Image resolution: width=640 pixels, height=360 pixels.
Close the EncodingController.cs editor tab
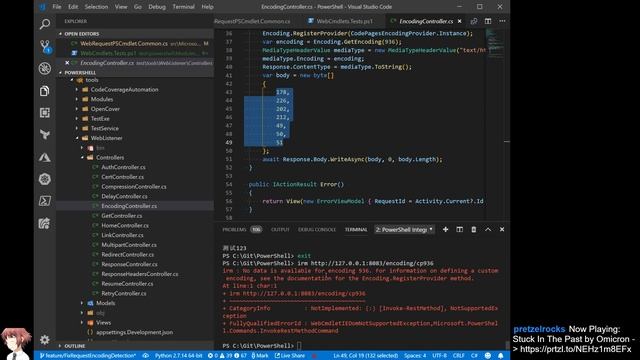[x=460, y=21]
